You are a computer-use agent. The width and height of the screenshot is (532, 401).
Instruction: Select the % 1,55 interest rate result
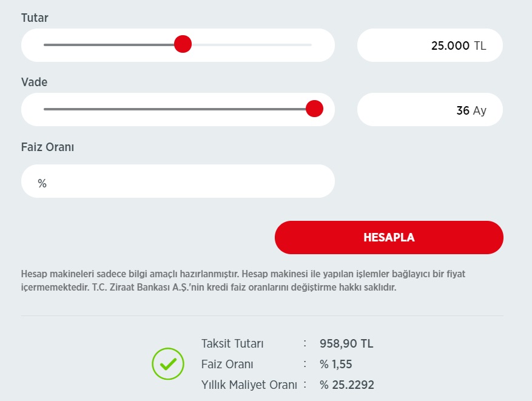point(335,365)
